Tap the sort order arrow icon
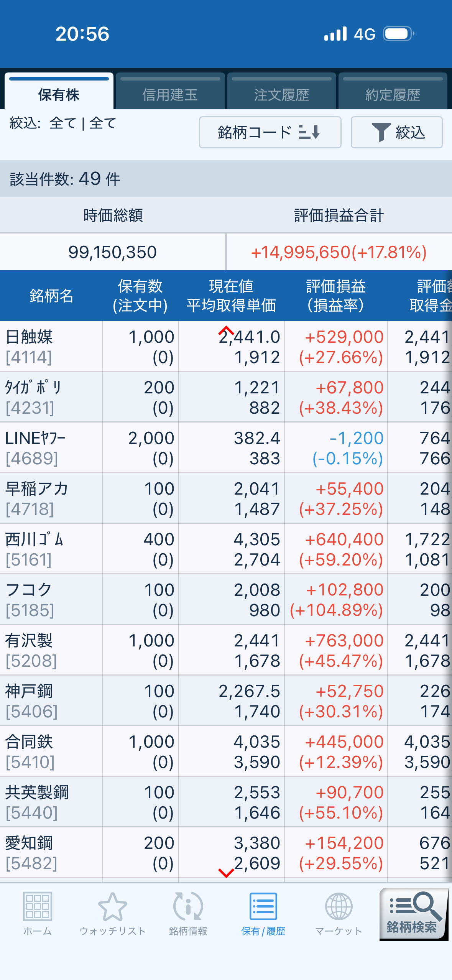Viewport: 452px width, 980px height. pyautogui.click(x=309, y=132)
